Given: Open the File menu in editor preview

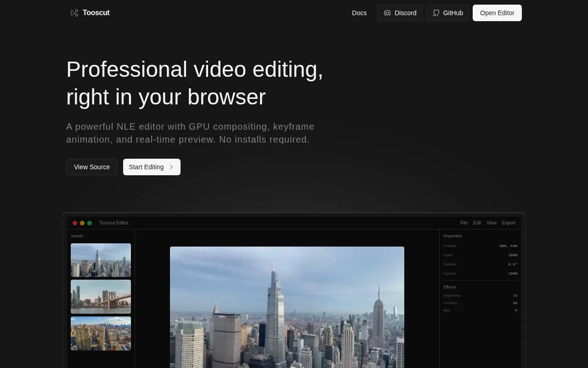Looking at the screenshot, I should tap(464, 223).
